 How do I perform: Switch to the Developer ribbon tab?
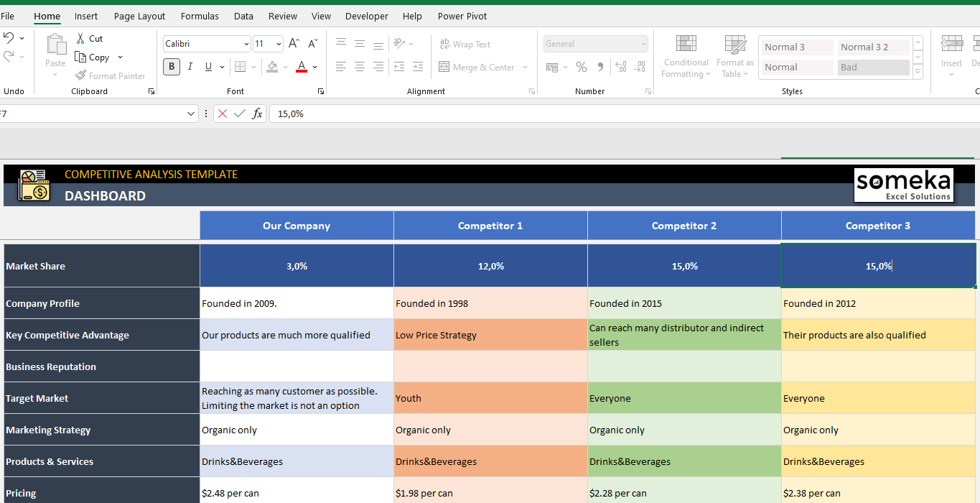[366, 16]
